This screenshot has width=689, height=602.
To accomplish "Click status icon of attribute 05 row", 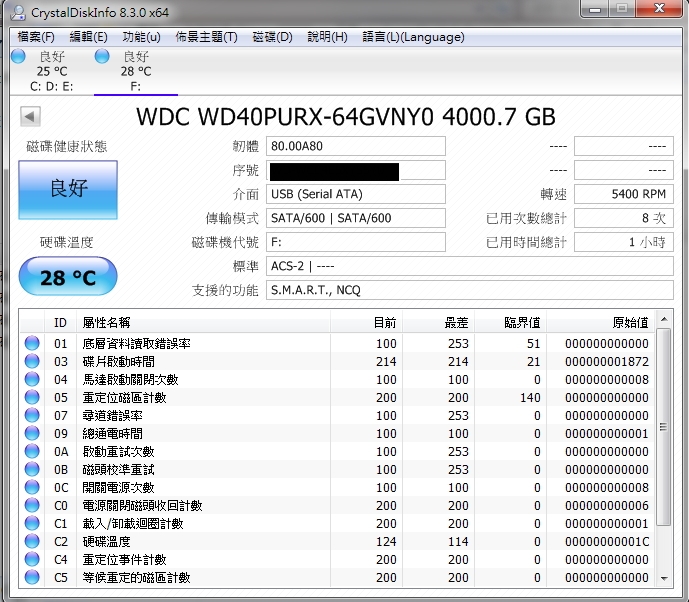I will click(32, 397).
